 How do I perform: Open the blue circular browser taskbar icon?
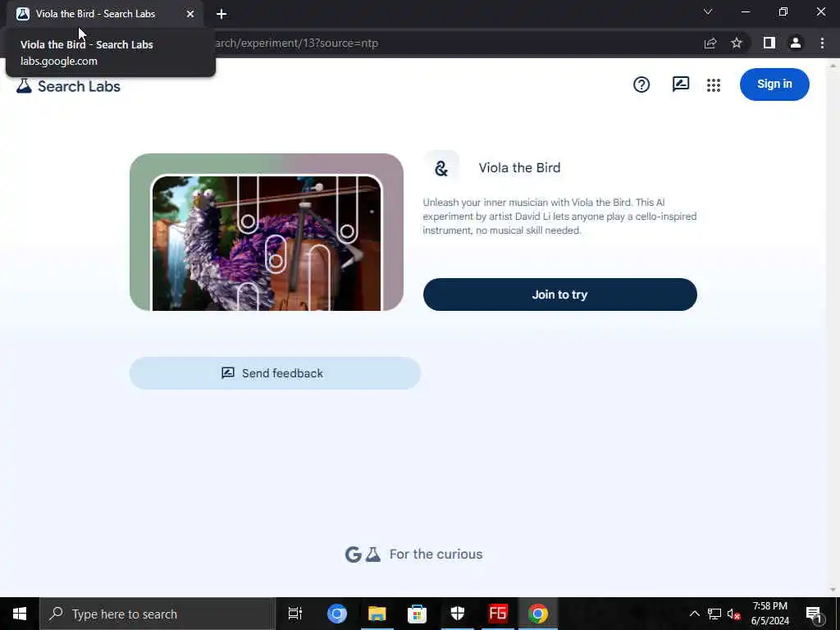[337, 614]
